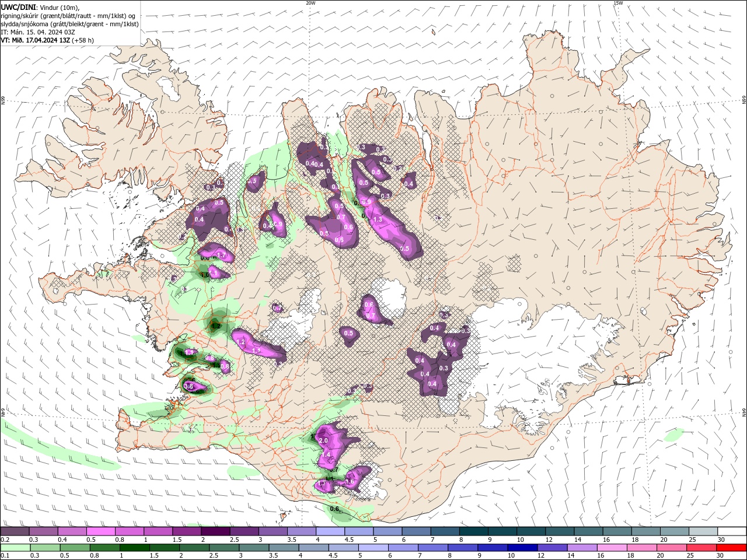The width and height of the screenshot is (747, 560).
Task: Select the pale mint green swatch between 0.1 and 0.3
Action: [15, 548]
